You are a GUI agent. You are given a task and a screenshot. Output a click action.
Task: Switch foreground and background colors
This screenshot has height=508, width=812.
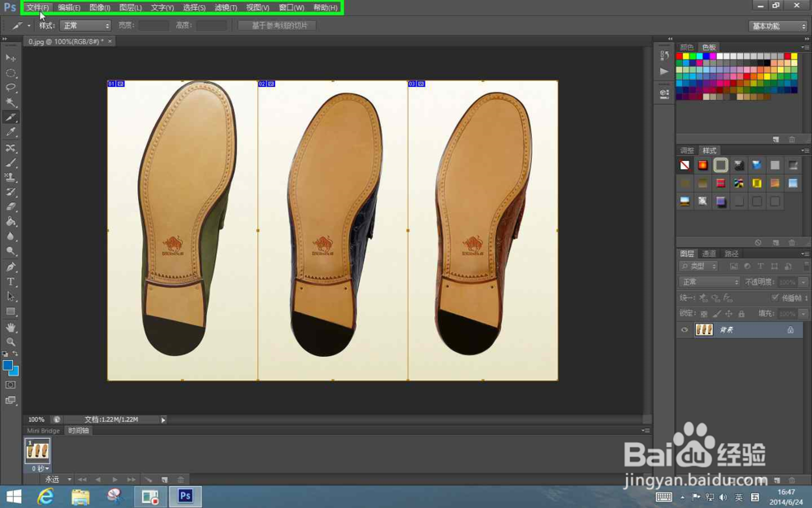coord(15,354)
